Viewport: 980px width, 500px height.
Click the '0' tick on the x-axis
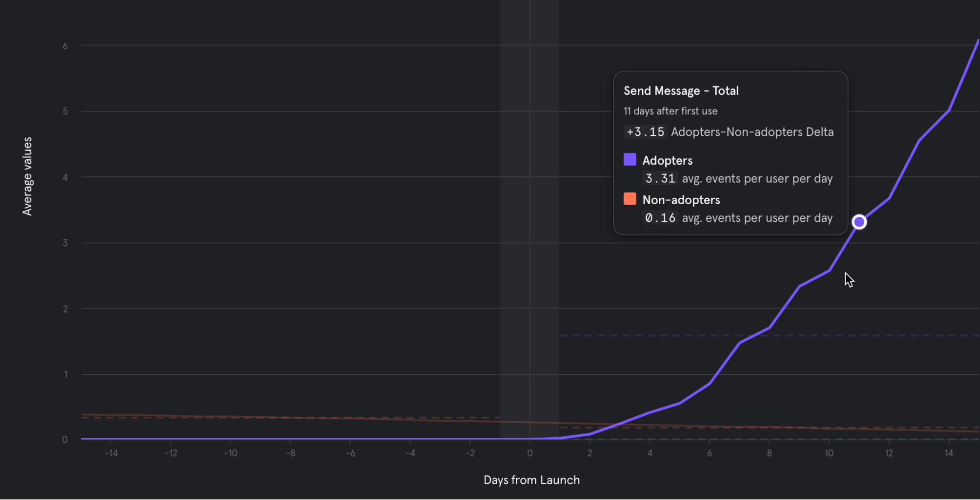530,453
